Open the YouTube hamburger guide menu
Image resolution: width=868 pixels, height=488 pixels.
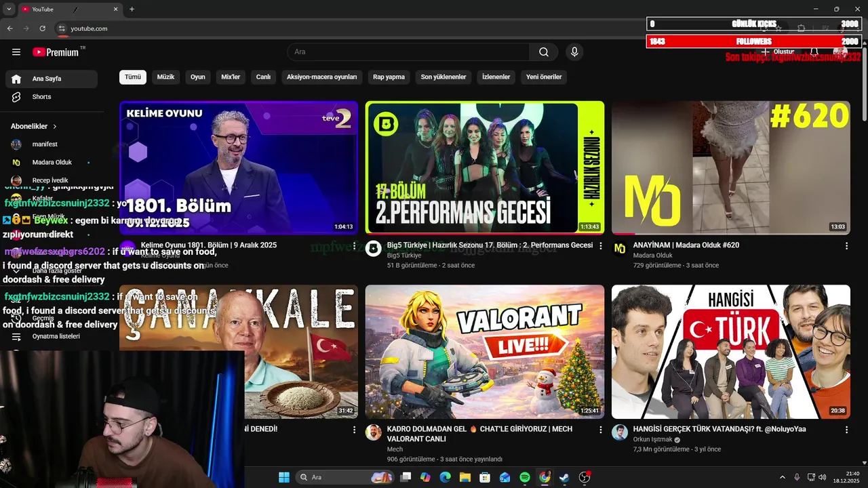click(16, 52)
